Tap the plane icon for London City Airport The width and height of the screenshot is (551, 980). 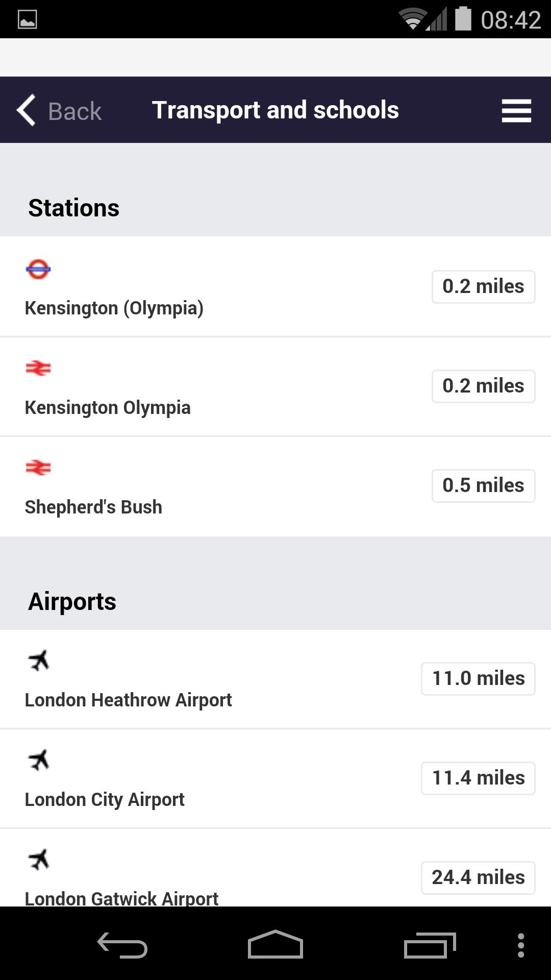(x=39, y=760)
